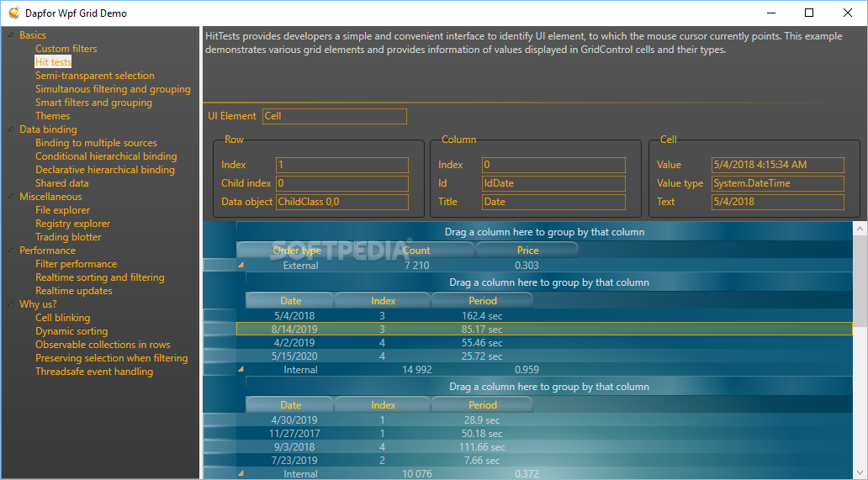This screenshot has height=480, width=868.
Task: Collapse the Miscellaneous tree group
Action: tap(11, 197)
